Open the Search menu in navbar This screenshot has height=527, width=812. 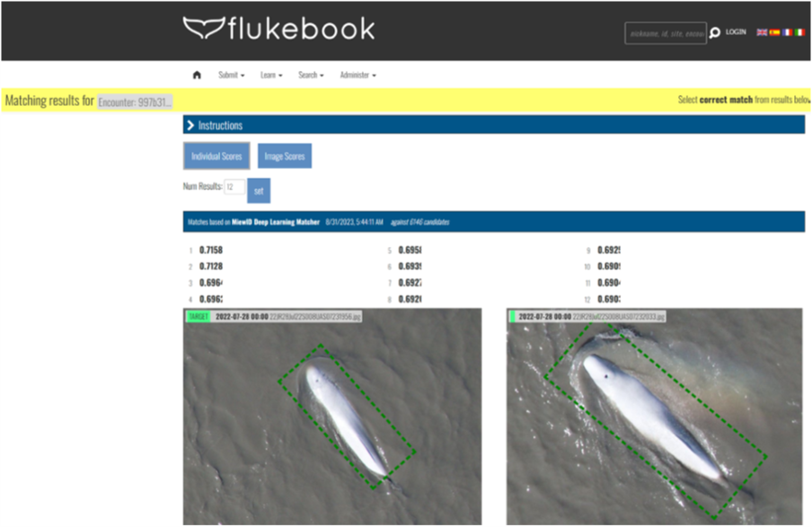coord(311,75)
